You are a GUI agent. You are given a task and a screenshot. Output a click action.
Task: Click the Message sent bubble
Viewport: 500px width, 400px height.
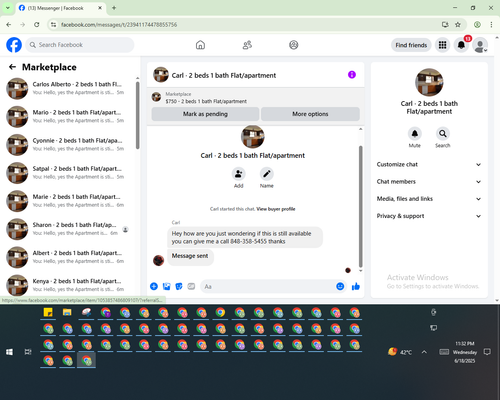190,256
